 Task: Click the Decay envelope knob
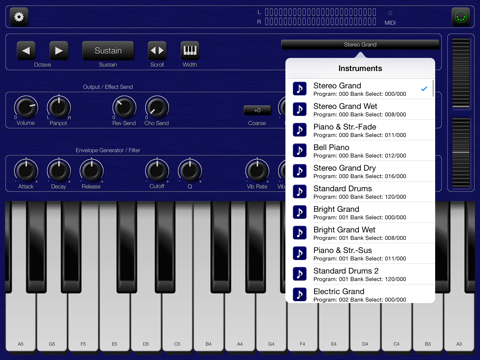coord(59,171)
